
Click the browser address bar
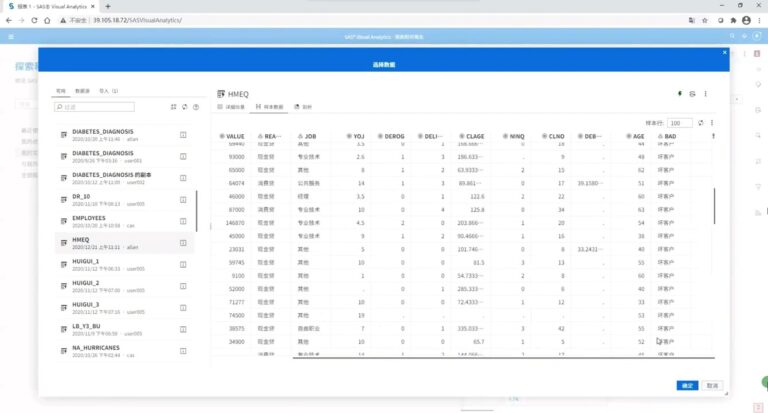[372, 20]
